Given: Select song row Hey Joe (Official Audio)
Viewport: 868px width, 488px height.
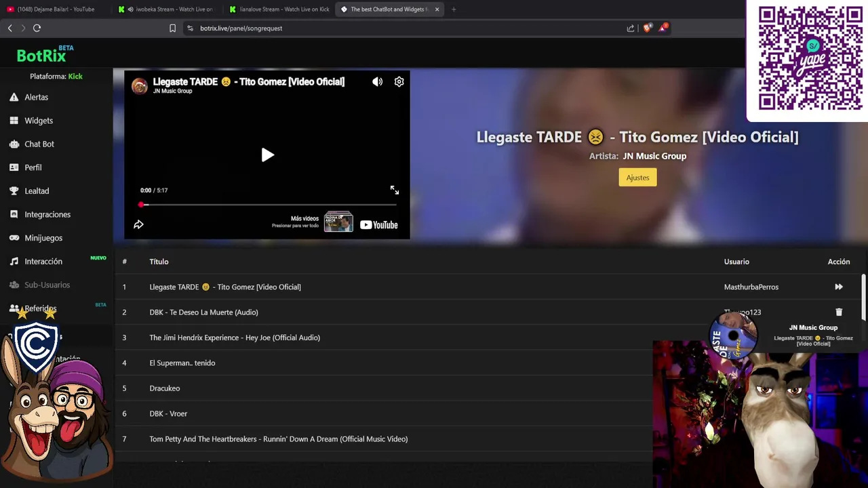Looking at the screenshot, I should [x=235, y=338].
